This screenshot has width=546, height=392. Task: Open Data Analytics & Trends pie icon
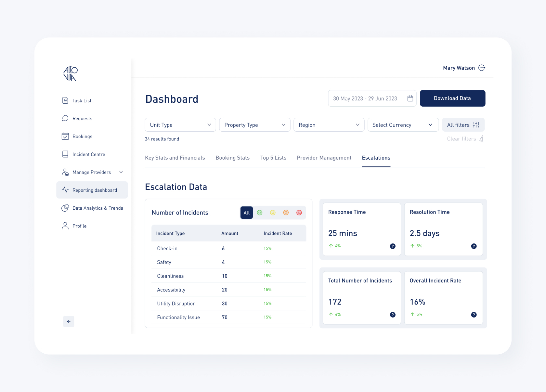click(65, 208)
